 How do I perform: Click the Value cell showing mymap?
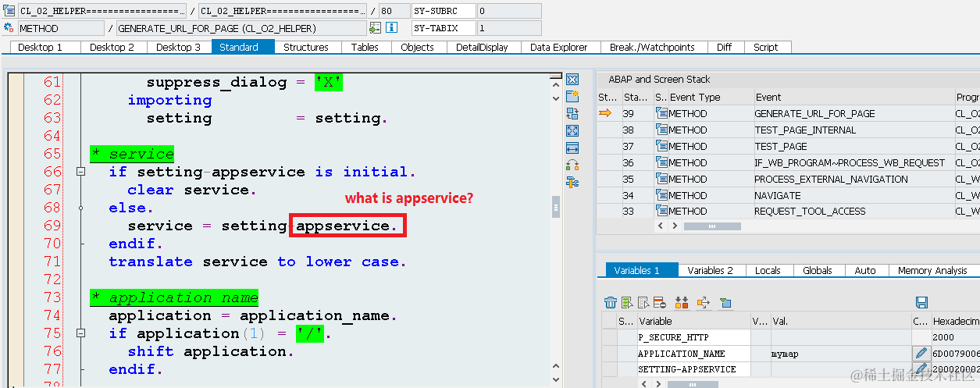pyautogui.click(x=840, y=354)
